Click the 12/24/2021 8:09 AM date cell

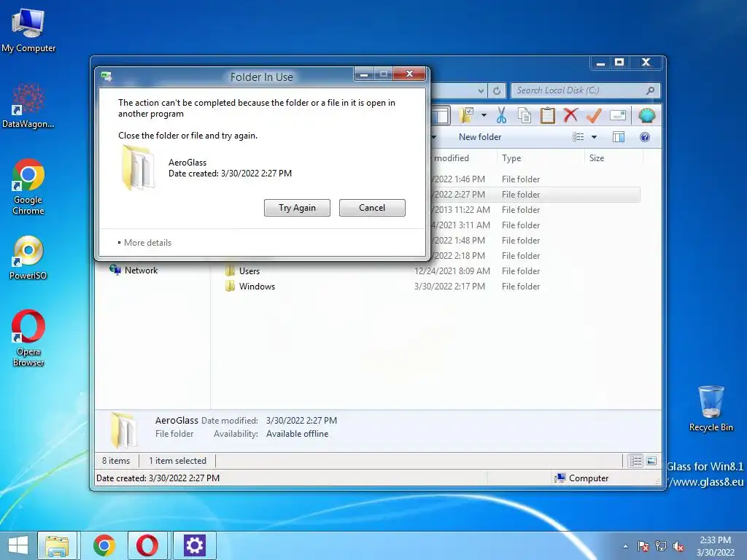[452, 271]
